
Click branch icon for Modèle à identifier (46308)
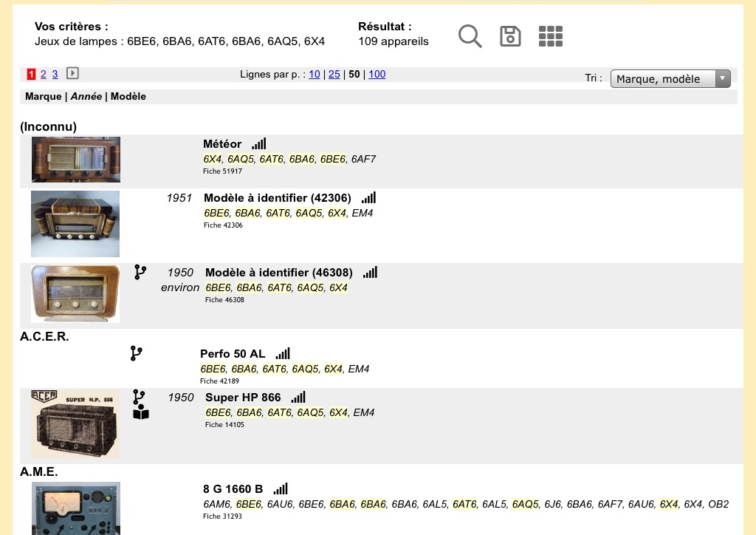[x=140, y=272]
